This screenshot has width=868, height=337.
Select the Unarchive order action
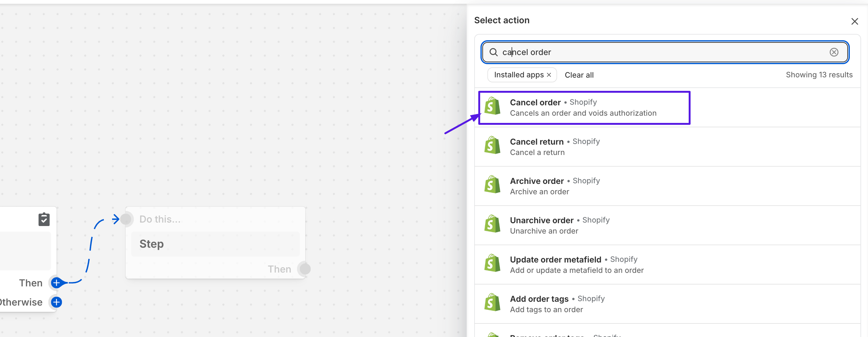point(667,225)
